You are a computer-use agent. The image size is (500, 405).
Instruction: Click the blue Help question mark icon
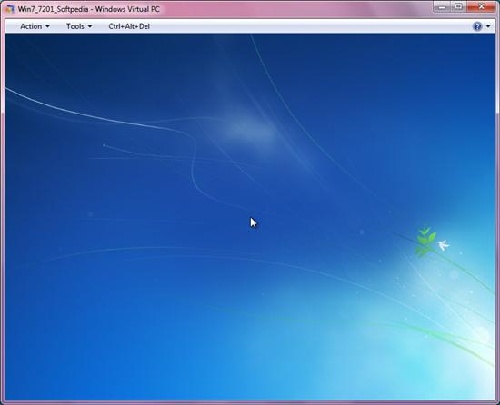click(x=477, y=26)
